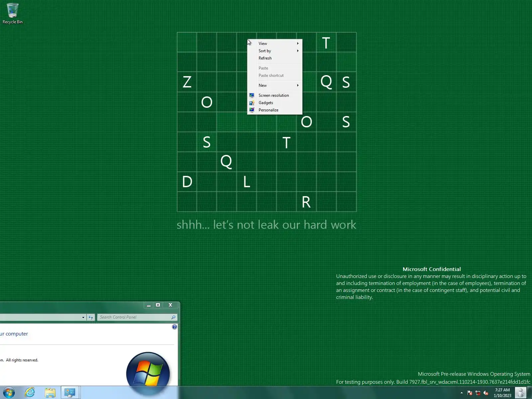Launch Internet Explorer from taskbar
The height and width of the screenshot is (399, 532).
[30, 393]
